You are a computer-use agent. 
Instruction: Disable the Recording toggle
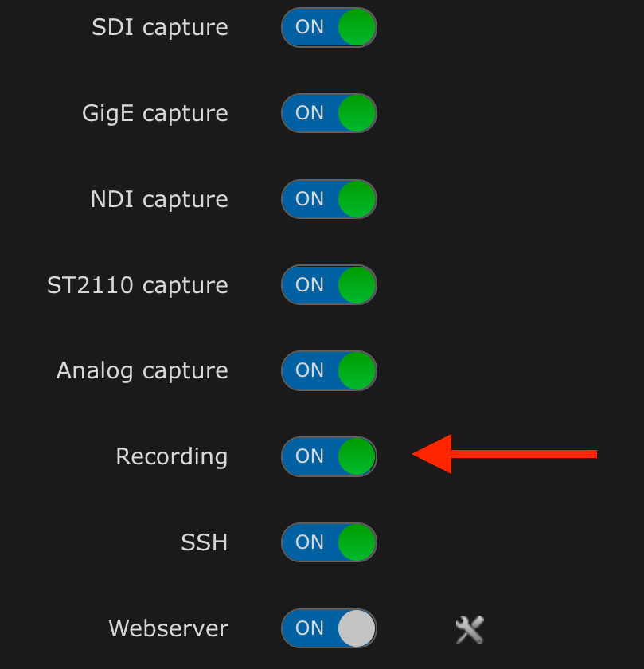(329, 456)
